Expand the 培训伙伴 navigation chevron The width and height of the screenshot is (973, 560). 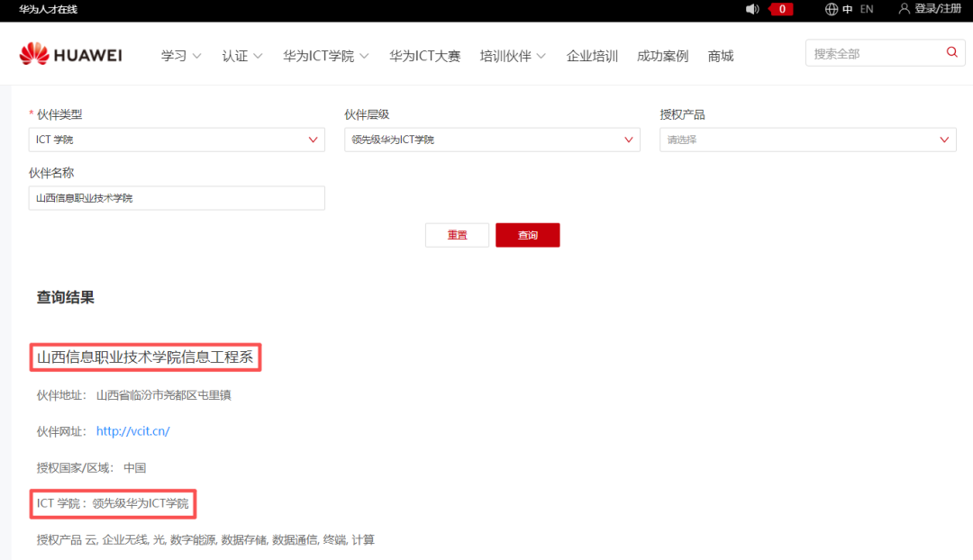coord(542,56)
